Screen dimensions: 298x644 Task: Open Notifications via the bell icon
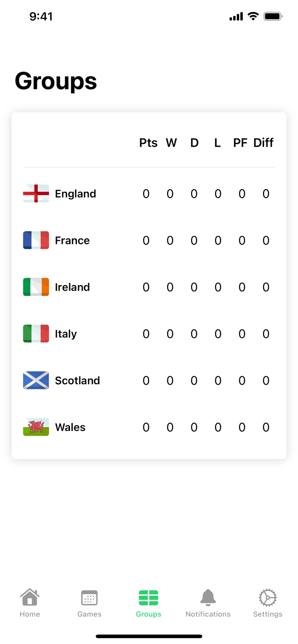(x=208, y=597)
